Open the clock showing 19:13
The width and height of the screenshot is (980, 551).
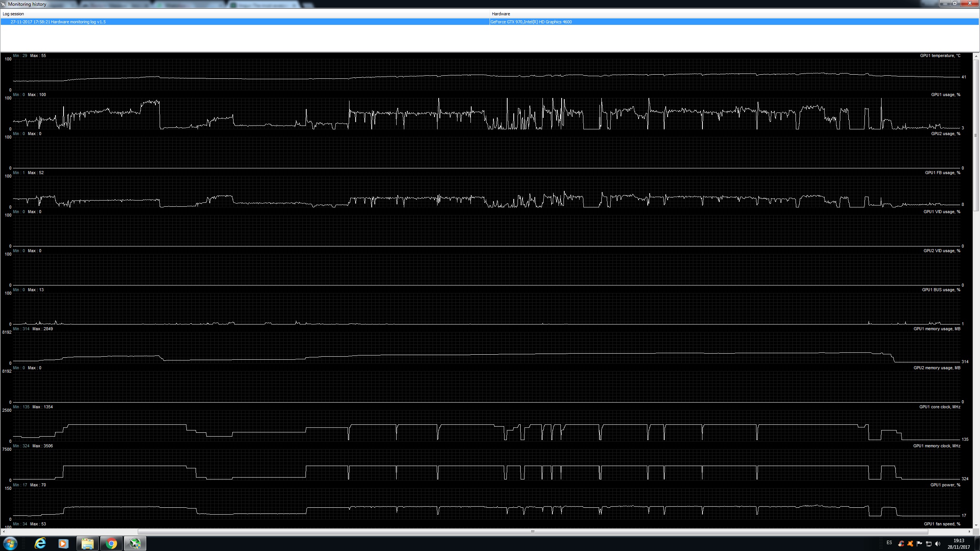959,544
